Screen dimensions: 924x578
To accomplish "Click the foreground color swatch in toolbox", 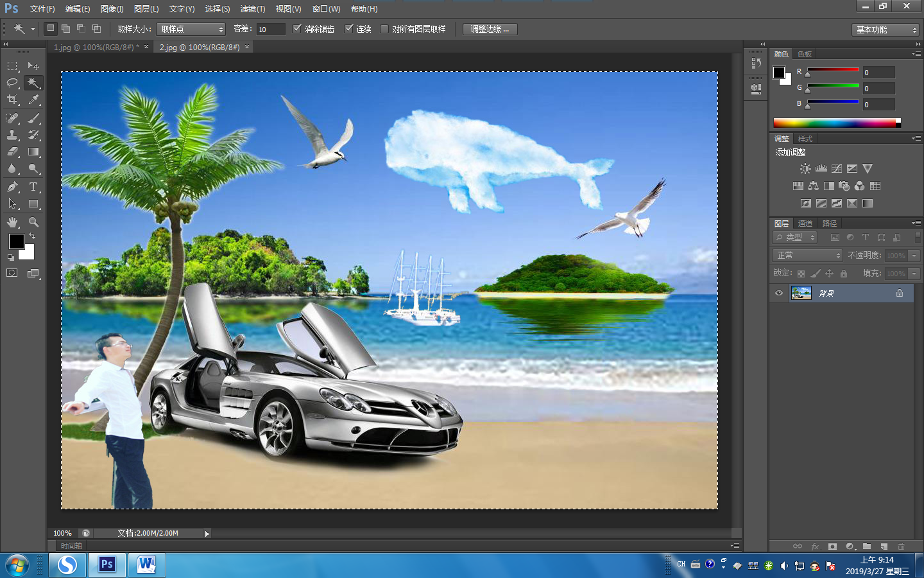I will [x=17, y=241].
